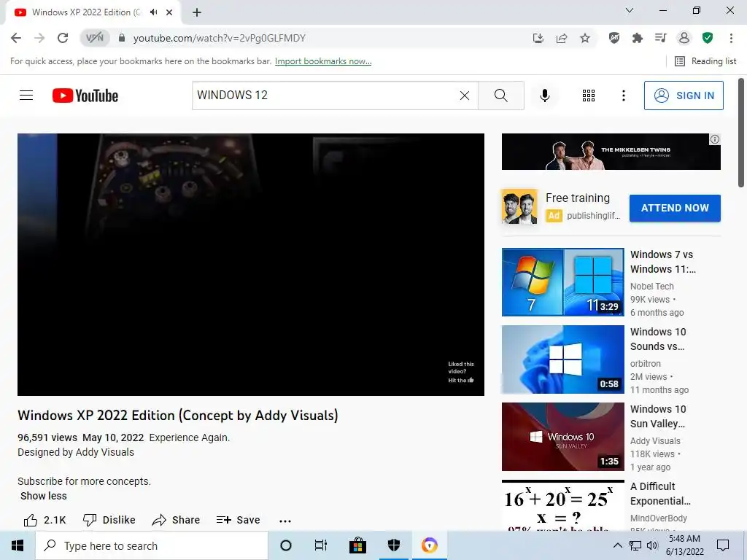Open Windows 7 vs Windows 11 thumbnail
The width and height of the screenshot is (747, 560).
[x=562, y=282]
